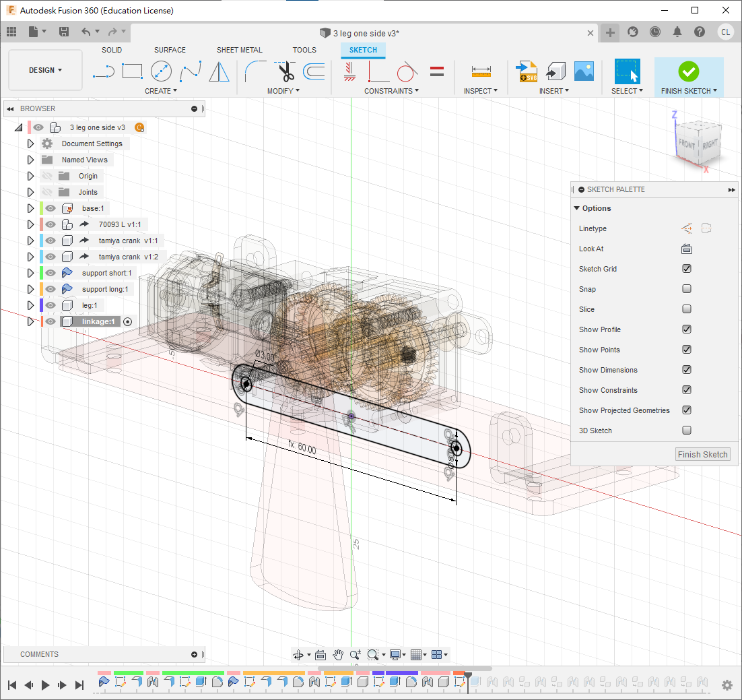742x700 pixels.
Task: Hide the leg:1 component
Action: 50,305
